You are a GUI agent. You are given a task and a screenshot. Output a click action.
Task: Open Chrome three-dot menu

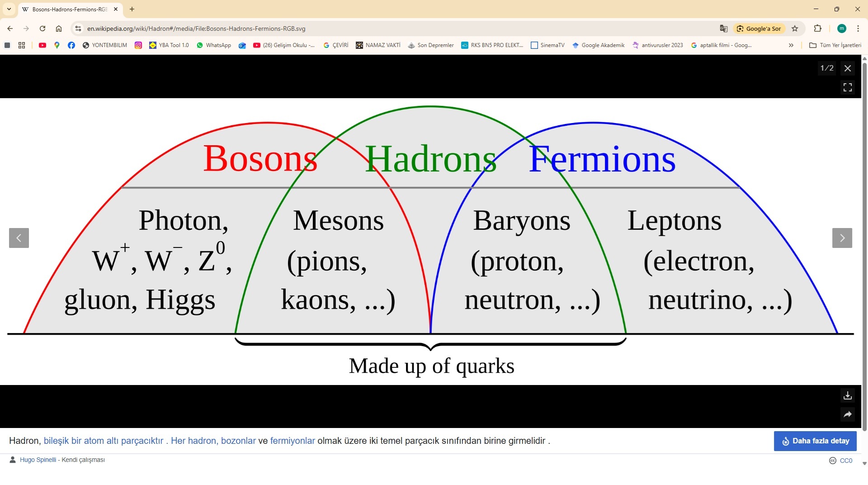pos(858,29)
